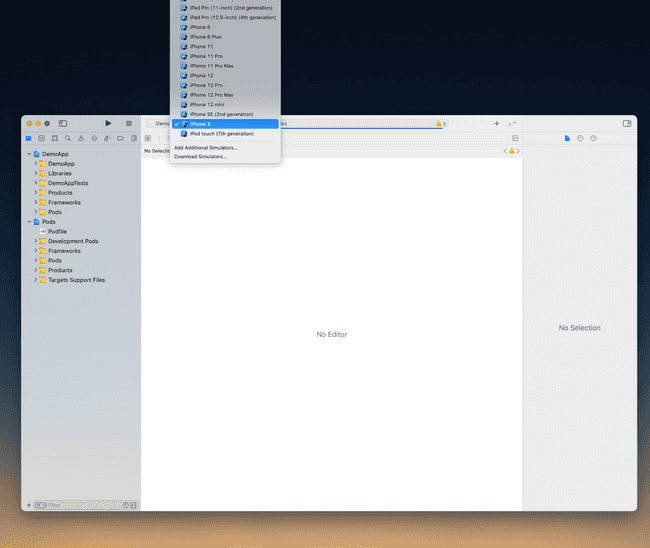Click the jump bar warning triangle
650x548 pixels.
click(512, 151)
